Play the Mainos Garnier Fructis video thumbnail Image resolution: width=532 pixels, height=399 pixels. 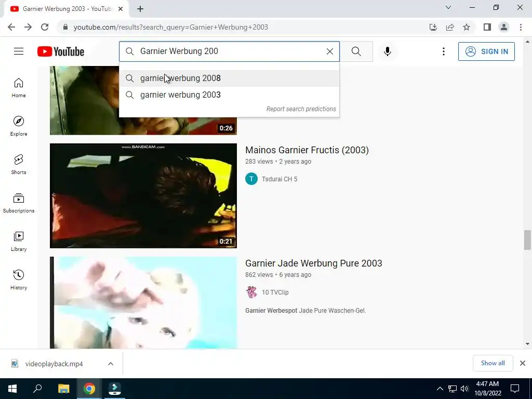tap(143, 196)
